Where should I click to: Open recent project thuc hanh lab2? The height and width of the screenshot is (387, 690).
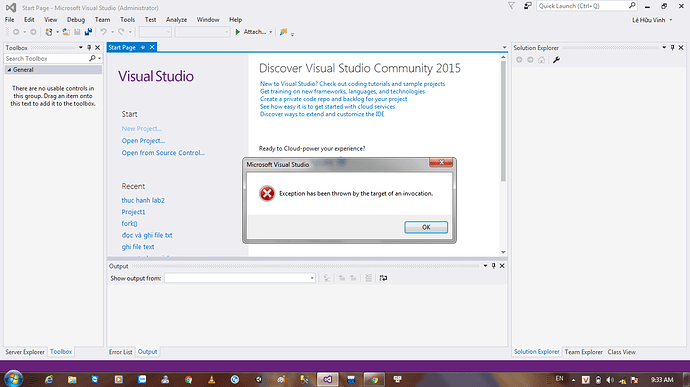[143, 200]
